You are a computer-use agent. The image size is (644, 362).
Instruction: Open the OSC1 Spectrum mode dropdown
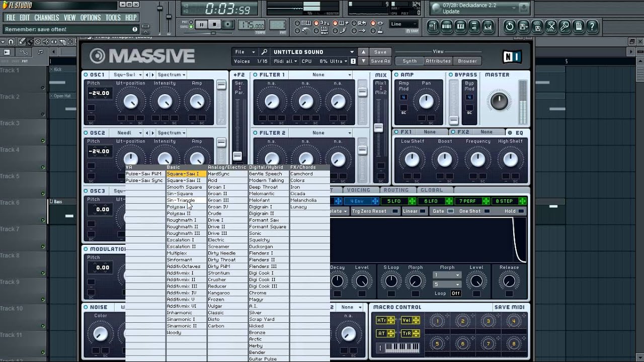tap(171, 75)
